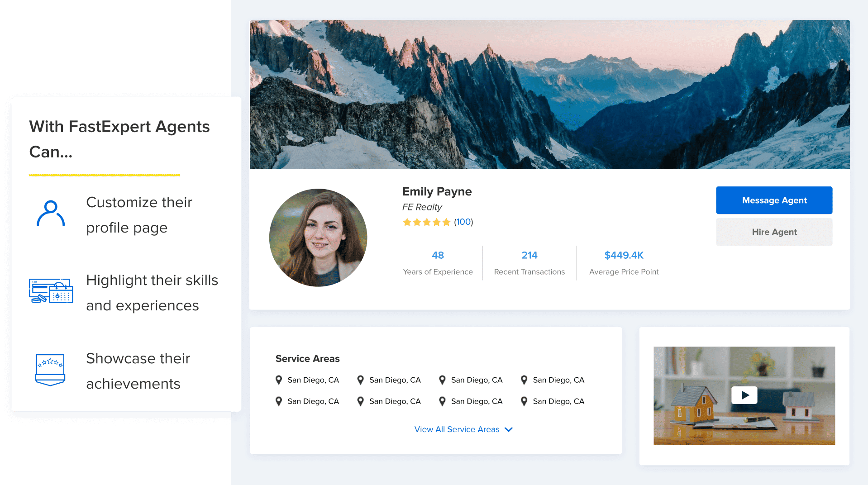Click the person icon beside Customize profile
The width and height of the screenshot is (868, 485).
51,214
